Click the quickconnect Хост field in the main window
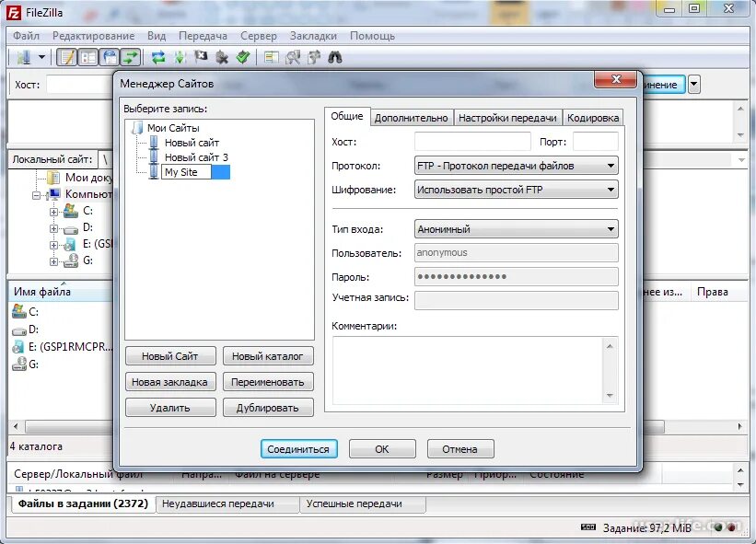The image size is (756, 544). click(79, 85)
